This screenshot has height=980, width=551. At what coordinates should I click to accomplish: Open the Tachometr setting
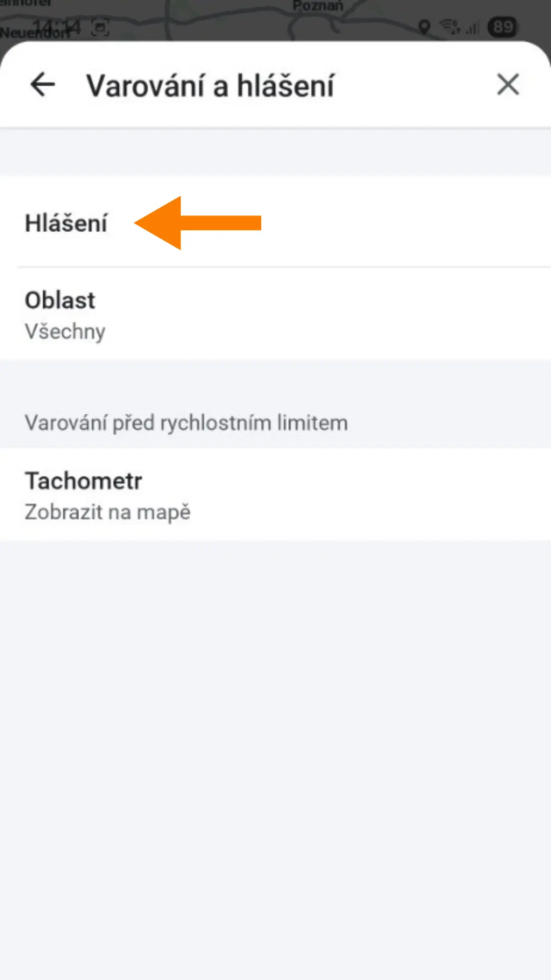point(275,495)
